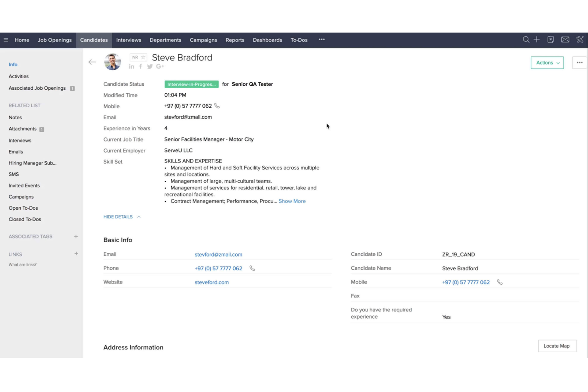588x392 pixels.
Task: Expand skills with the Show More link
Action: click(292, 201)
